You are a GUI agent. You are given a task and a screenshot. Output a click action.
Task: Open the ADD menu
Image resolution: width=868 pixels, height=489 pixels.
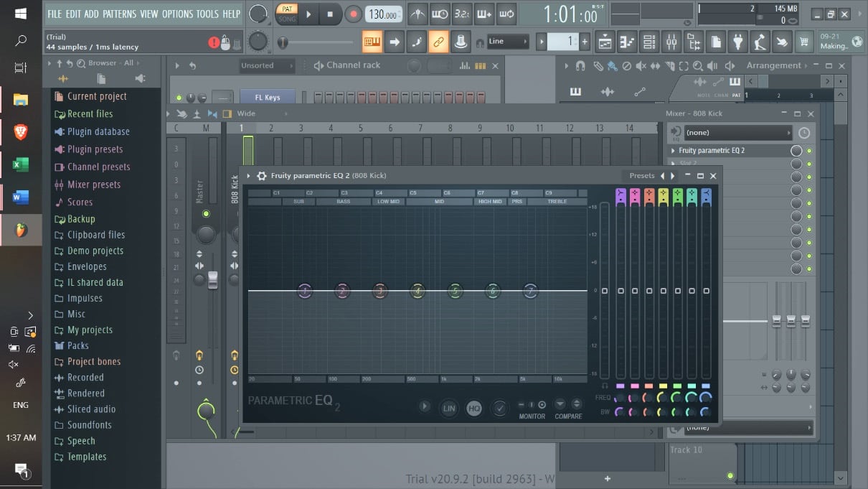click(x=92, y=14)
